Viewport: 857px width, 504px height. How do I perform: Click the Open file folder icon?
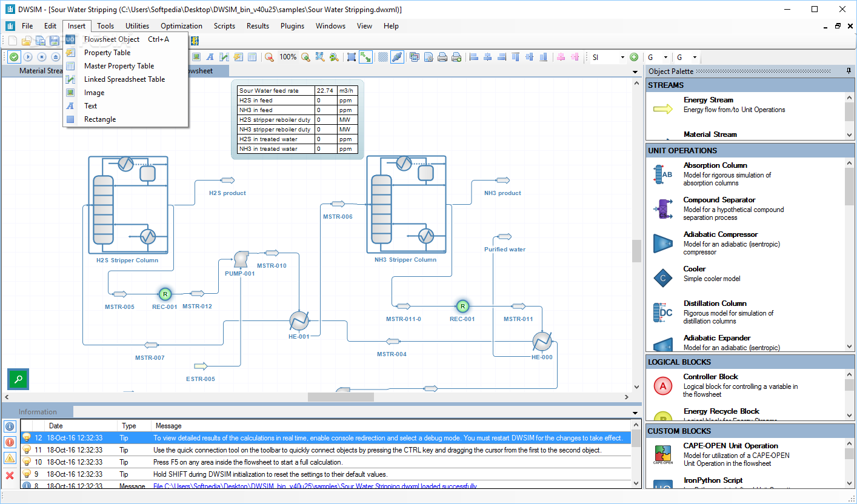27,41
